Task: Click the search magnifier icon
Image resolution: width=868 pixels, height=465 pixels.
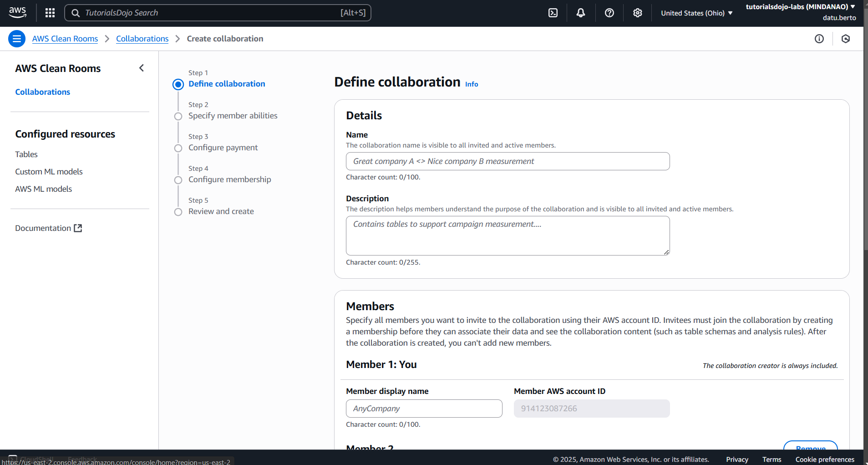Action: click(x=76, y=13)
